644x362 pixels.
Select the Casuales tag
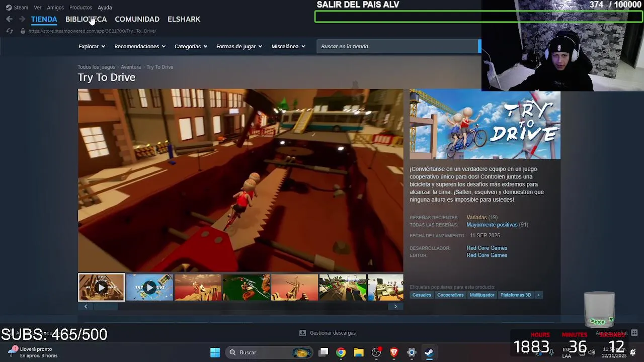pos(422,295)
